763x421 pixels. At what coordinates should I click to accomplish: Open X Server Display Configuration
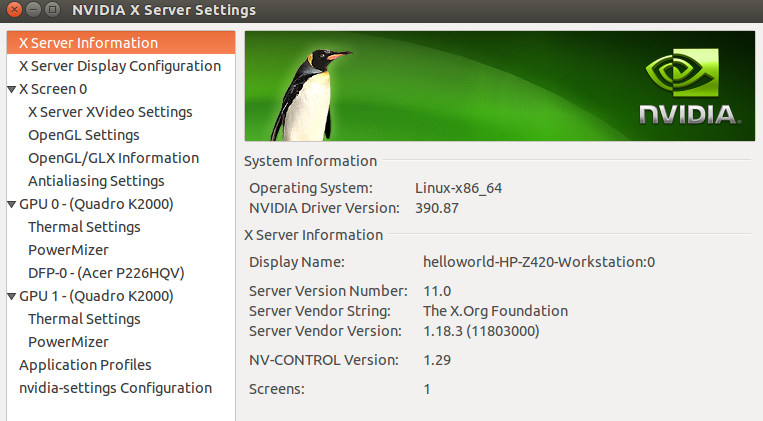pos(120,66)
